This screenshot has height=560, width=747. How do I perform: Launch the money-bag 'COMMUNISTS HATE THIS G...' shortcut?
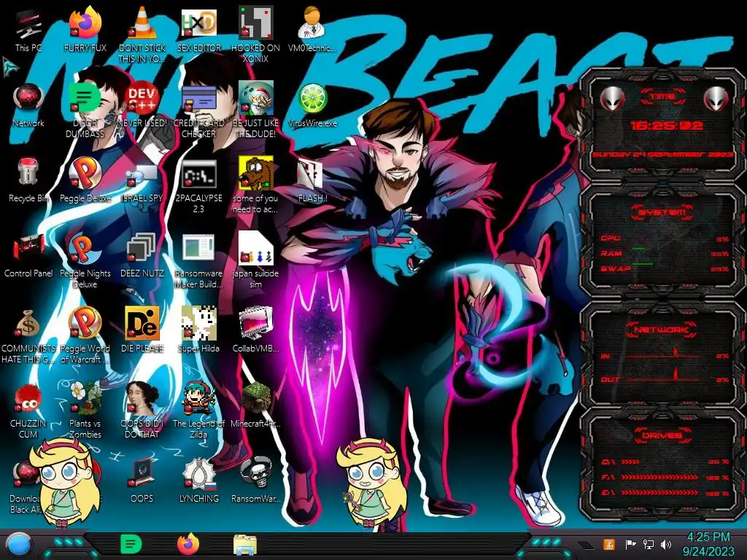tap(28, 335)
